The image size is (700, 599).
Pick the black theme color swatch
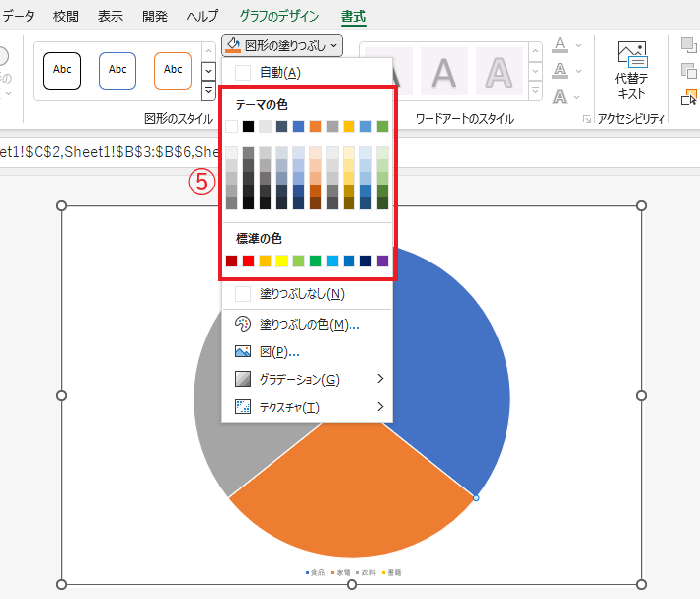tap(248, 126)
